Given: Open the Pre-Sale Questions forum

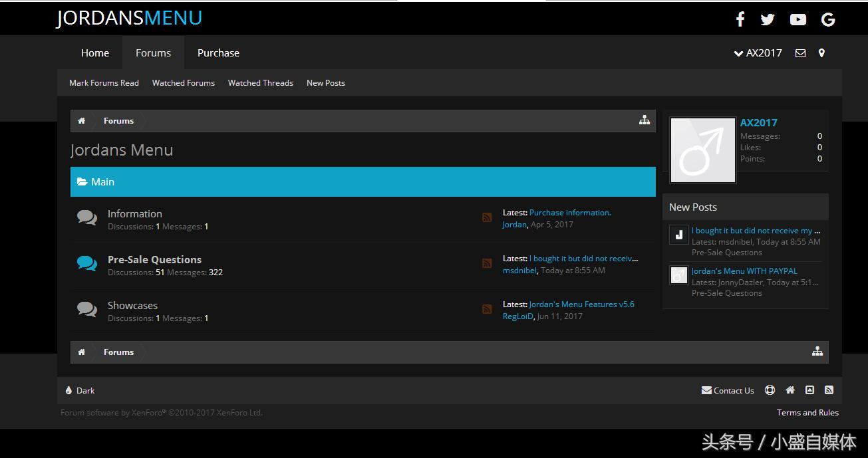Looking at the screenshot, I should tap(154, 259).
